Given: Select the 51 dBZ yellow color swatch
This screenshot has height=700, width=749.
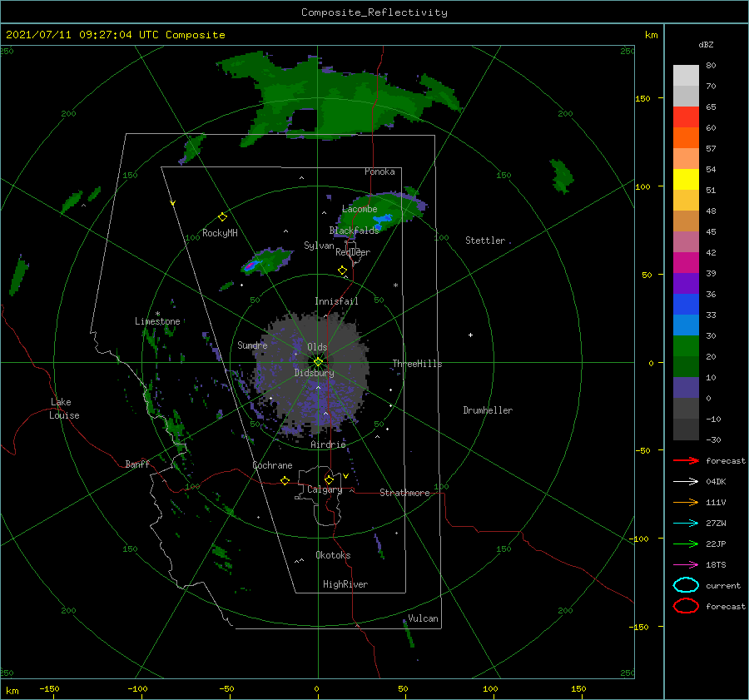Looking at the screenshot, I should click(x=686, y=180).
